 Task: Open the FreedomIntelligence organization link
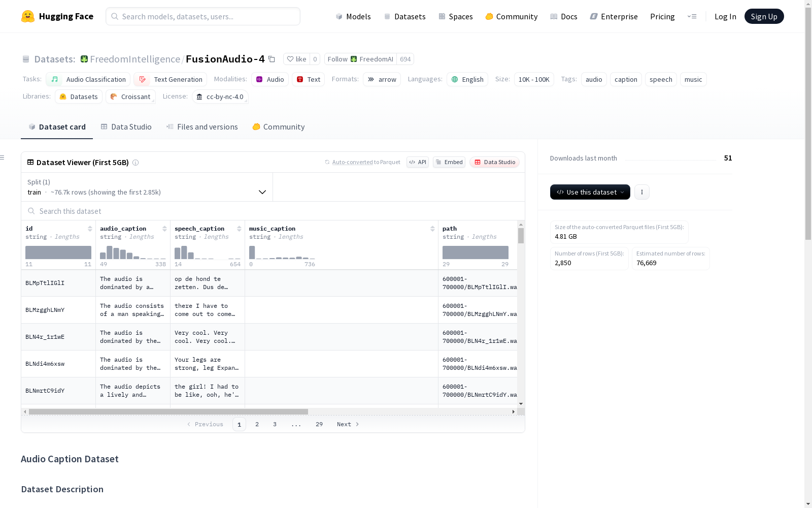click(x=135, y=59)
